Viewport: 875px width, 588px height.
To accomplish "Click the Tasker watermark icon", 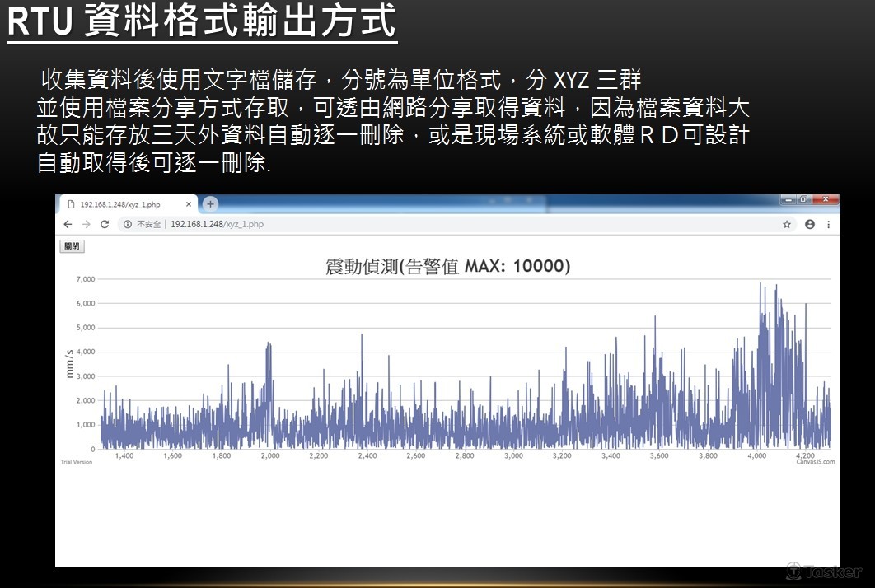I will click(794, 570).
